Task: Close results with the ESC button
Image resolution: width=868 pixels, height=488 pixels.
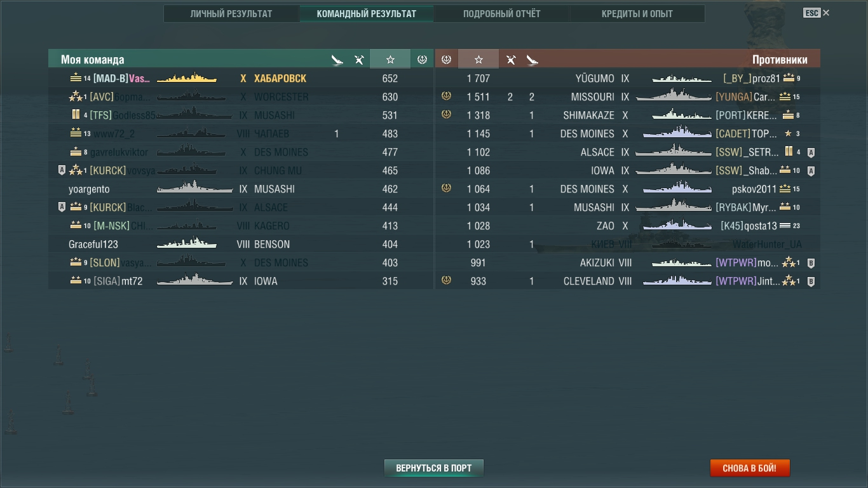Action: (816, 13)
